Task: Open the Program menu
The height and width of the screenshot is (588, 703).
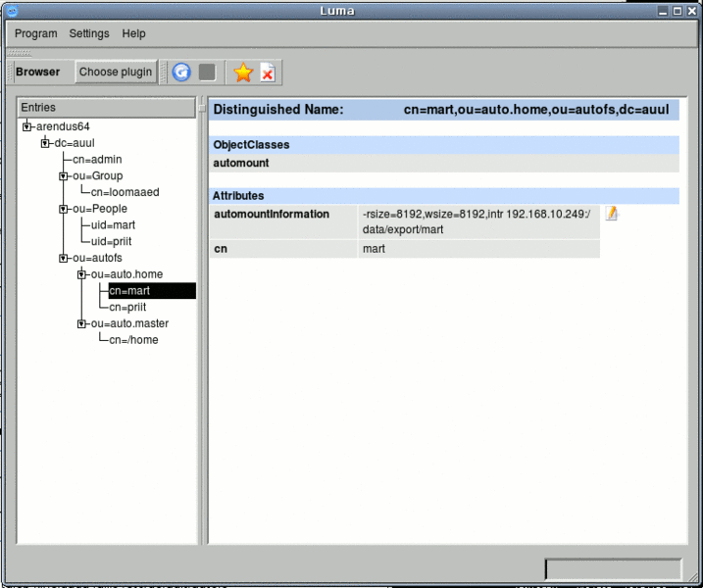Action: (36, 33)
